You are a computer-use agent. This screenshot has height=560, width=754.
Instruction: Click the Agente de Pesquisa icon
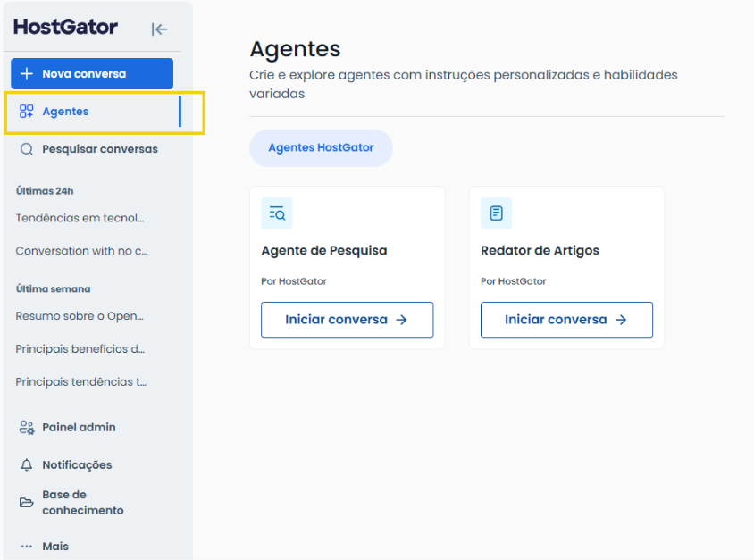tap(277, 213)
